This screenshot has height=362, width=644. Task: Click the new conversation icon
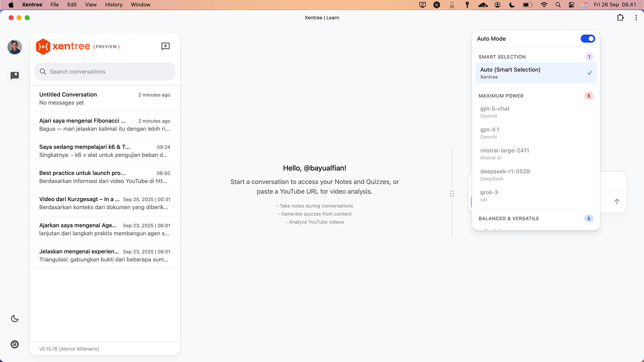click(x=165, y=46)
